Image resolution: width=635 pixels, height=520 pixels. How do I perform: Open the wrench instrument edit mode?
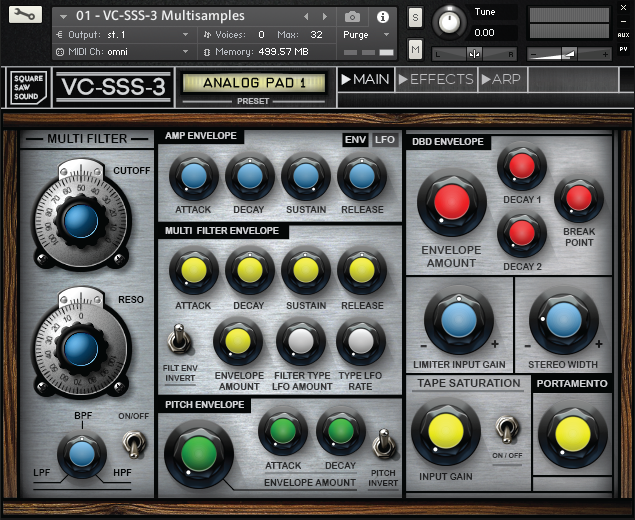(x=25, y=15)
